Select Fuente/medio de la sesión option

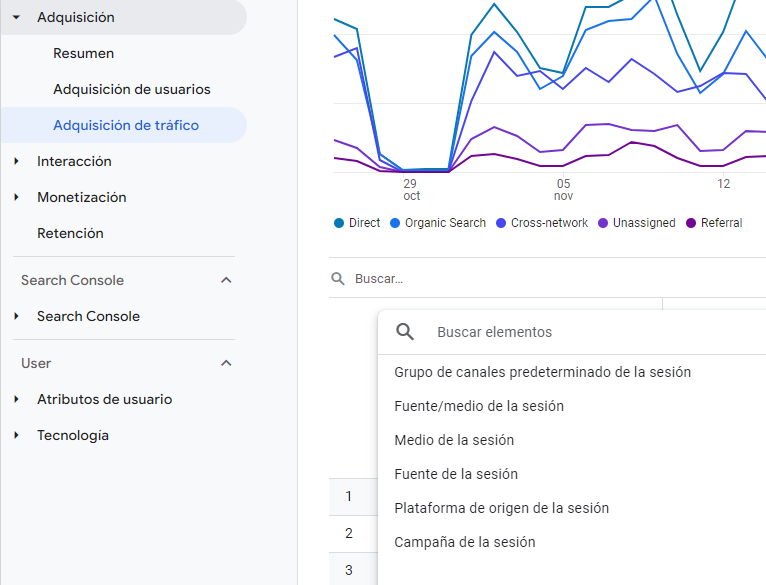[x=479, y=406]
